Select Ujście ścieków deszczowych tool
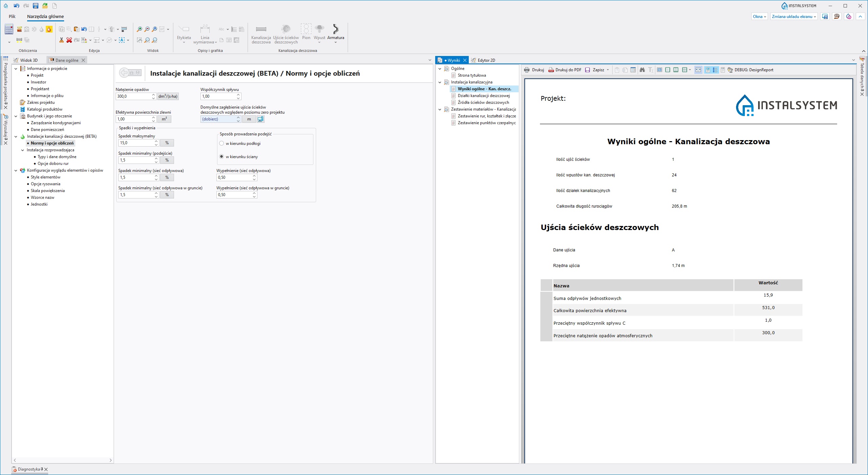Viewport: 868px width, 475px height. (286, 34)
